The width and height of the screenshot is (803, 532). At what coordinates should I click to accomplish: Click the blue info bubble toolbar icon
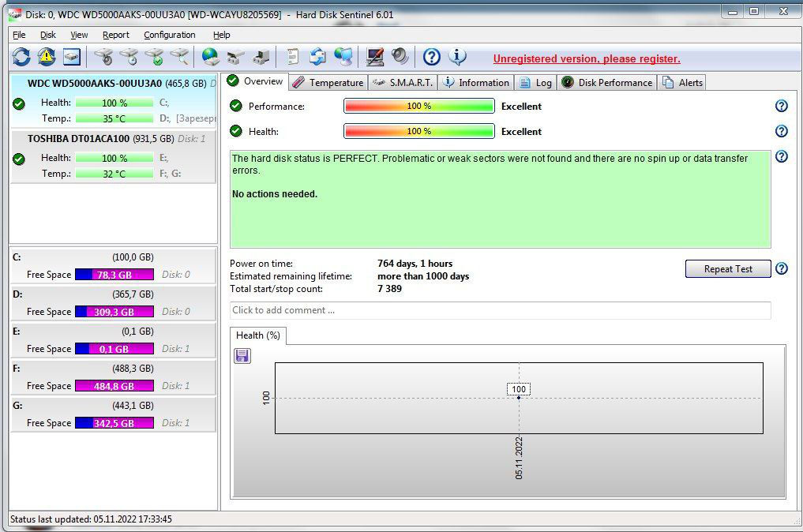pos(457,57)
